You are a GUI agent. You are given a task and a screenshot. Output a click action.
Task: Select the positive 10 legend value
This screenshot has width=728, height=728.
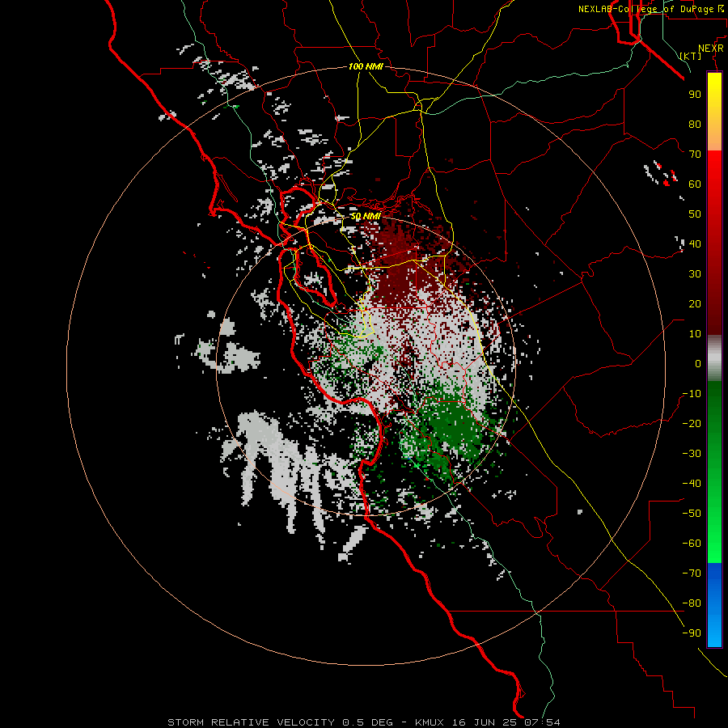[695, 334]
